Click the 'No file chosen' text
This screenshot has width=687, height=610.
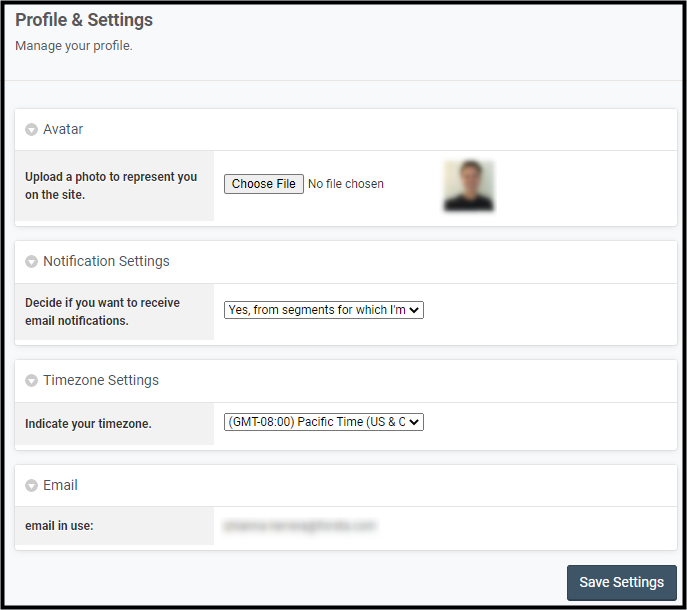tap(346, 184)
